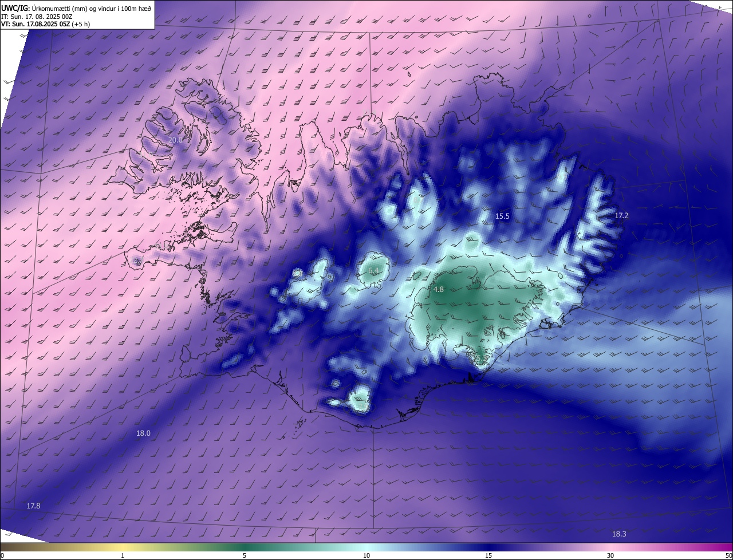Click the 10 tick label on the color scale
This screenshot has height=560, width=733.
366,555
